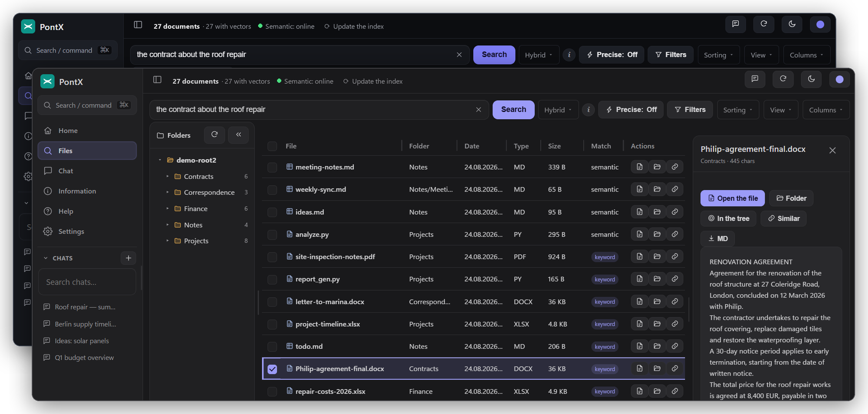Refresh the Folders tree
The image size is (868, 414).
tap(214, 135)
